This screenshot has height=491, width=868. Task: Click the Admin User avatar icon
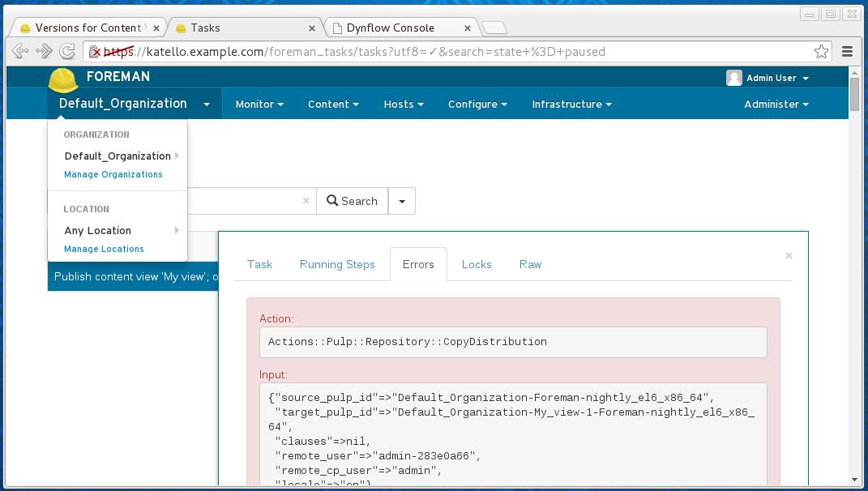[x=734, y=78]
